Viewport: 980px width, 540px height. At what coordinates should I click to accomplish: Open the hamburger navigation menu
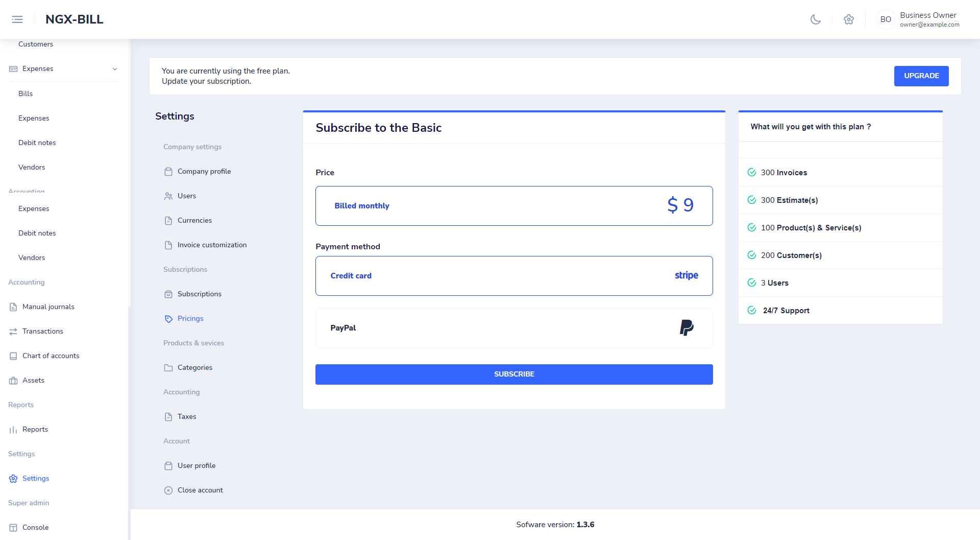17,19
